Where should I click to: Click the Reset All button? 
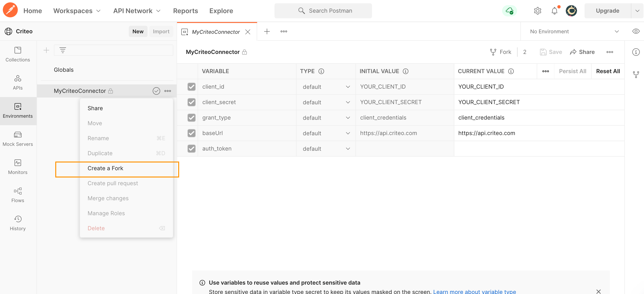[608, 71]
